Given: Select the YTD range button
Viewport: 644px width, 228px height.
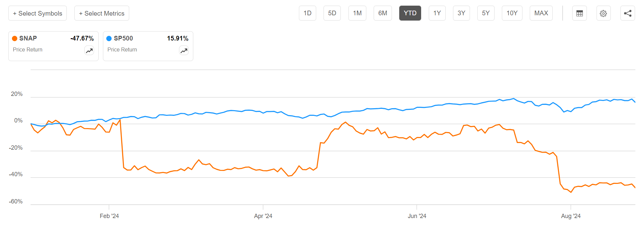Looking at the screenshot, I should (410, 13).
